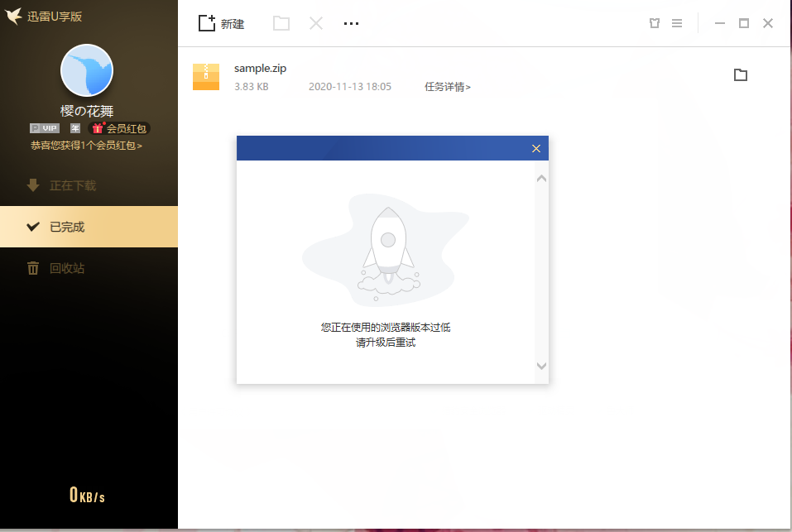Close the browser version warning dialog
The image size is (792, 532).
pyautogui.click(x=535, y=148)
